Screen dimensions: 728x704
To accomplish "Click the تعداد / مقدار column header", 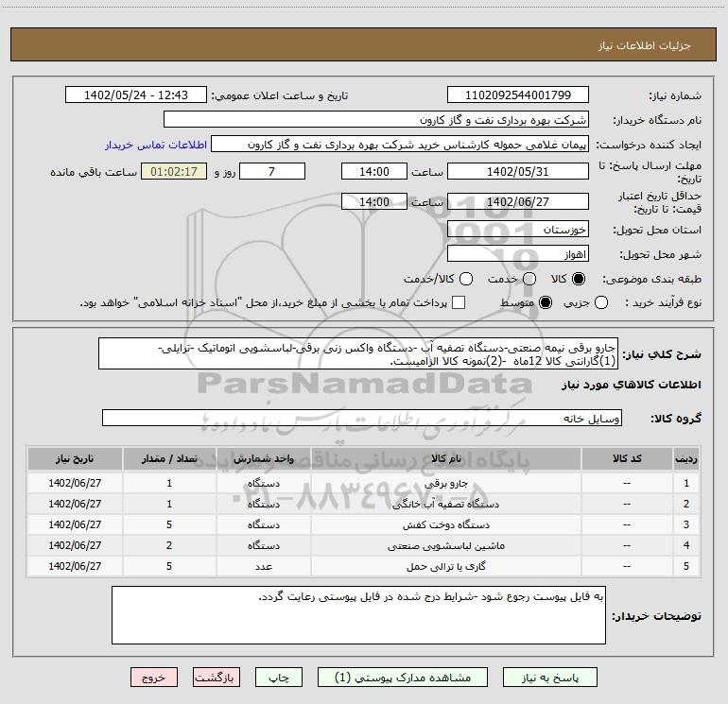I will pos(169,458).
